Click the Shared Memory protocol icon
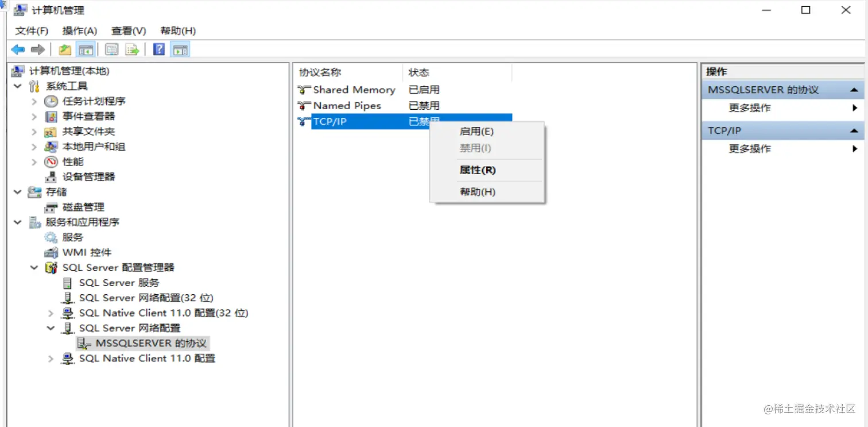 pyautogui.click(x=304, y=90)
